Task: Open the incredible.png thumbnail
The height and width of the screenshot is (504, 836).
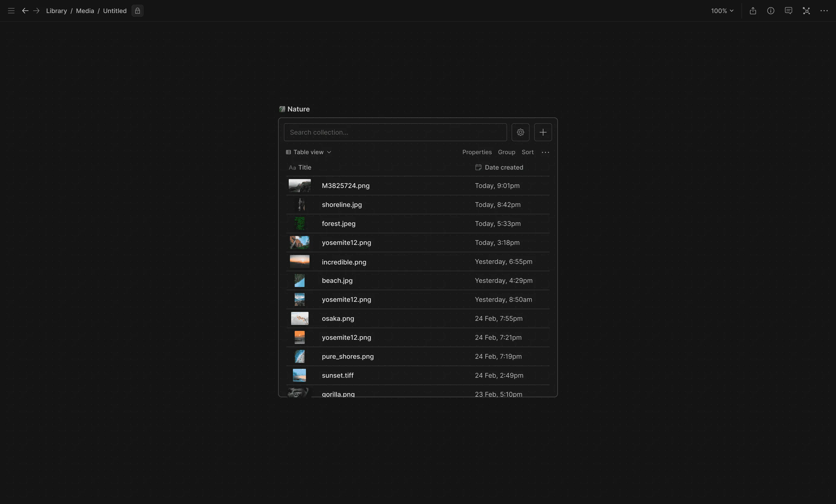Action: coord(300,262)
